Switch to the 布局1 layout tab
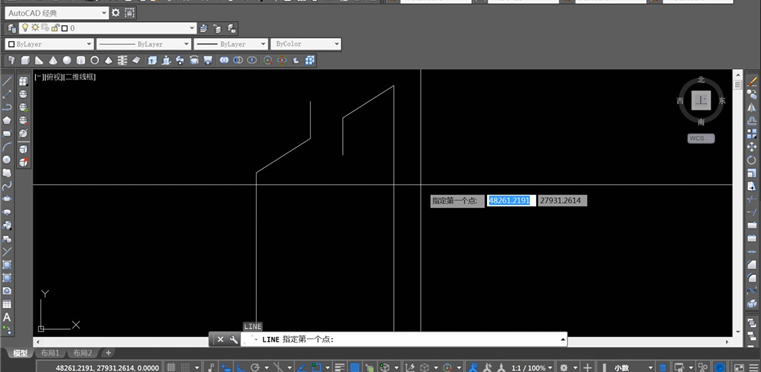The height and width of the screenshot is (372, 761). click(50, 353)
